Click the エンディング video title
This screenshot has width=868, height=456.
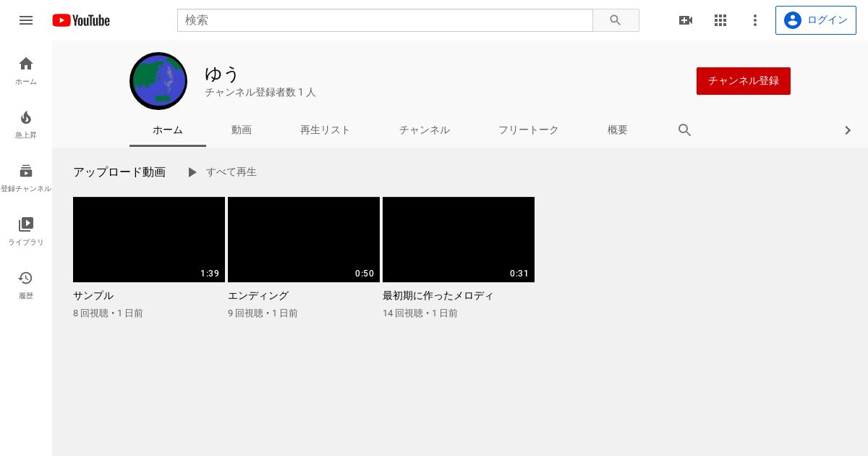[258, 296]
